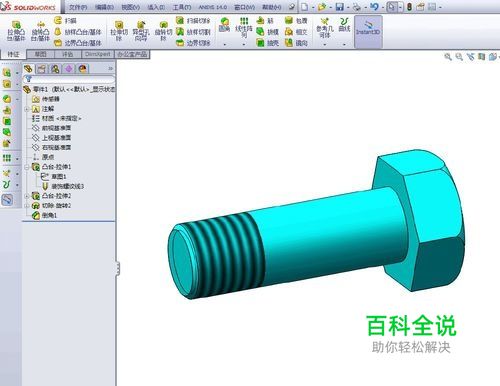
Task: Select the 包覆 wrap tool
Action: pyautogui.click(x=296, y=21)
